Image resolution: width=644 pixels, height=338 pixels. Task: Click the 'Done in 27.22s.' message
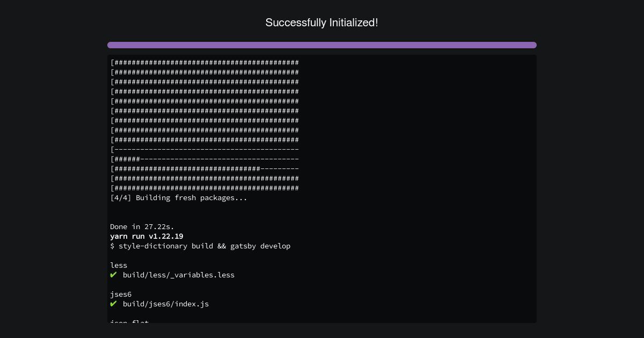[x=142, y=226]
